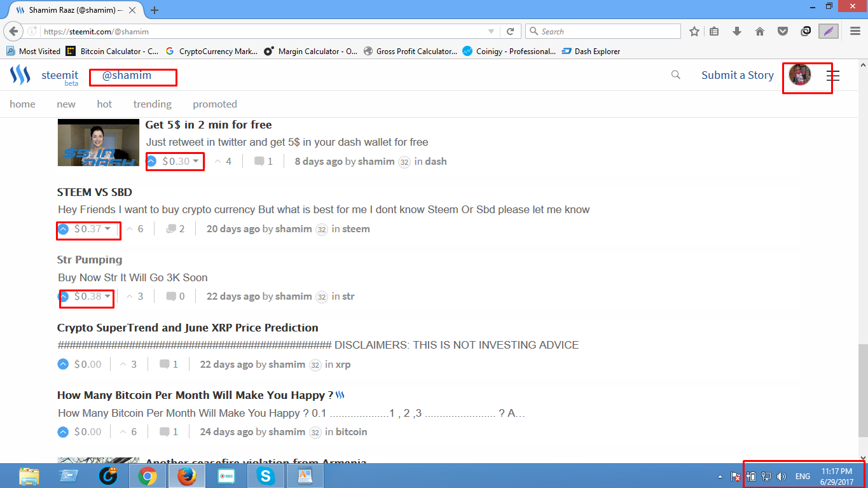This screenshot has width=868, height=488.
Task: Switch to the new posts tab
Action: [x=66, y=104]
